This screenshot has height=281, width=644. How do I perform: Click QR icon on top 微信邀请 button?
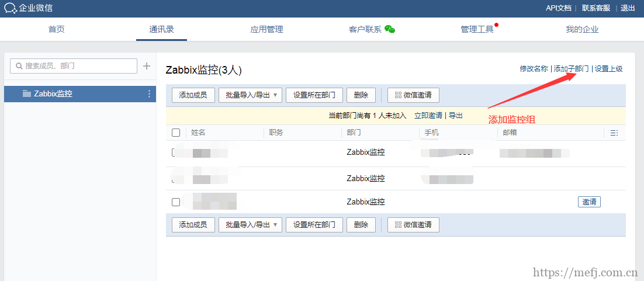click(x=398, y=95)
